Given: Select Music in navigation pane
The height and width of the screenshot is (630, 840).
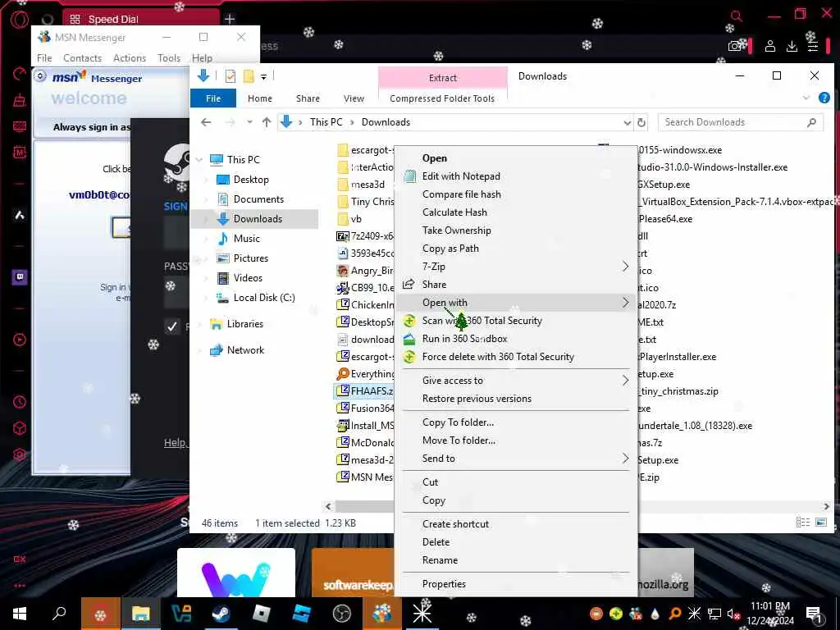Looking at the screenshot, I should [x=246, y=239].
